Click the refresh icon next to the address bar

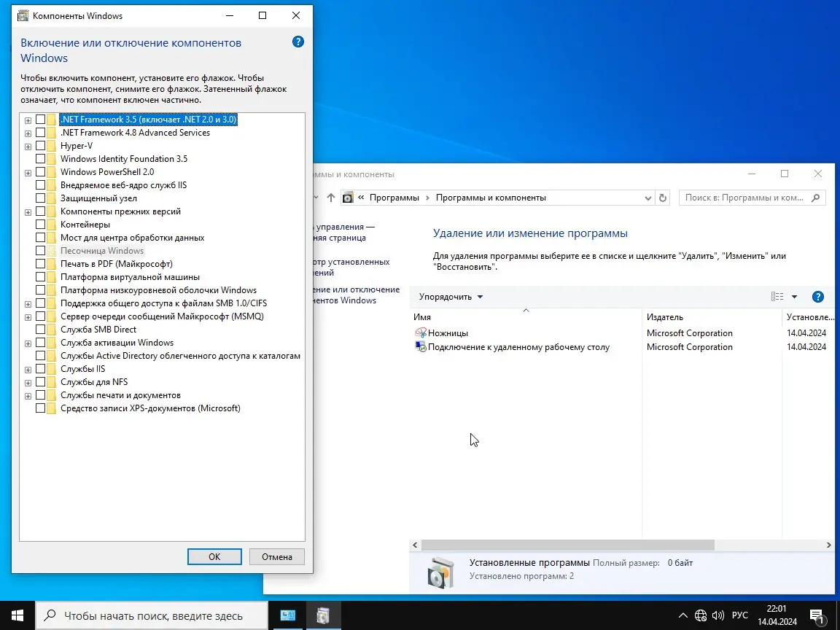tap(663, 198)
